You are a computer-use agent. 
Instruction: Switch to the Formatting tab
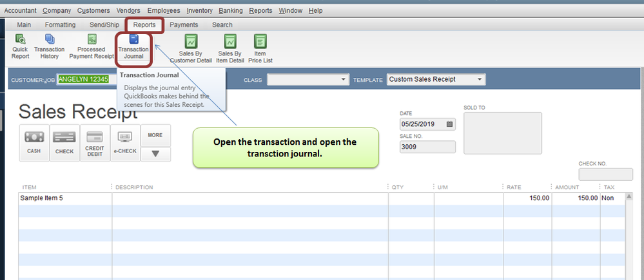coord(60,25)
